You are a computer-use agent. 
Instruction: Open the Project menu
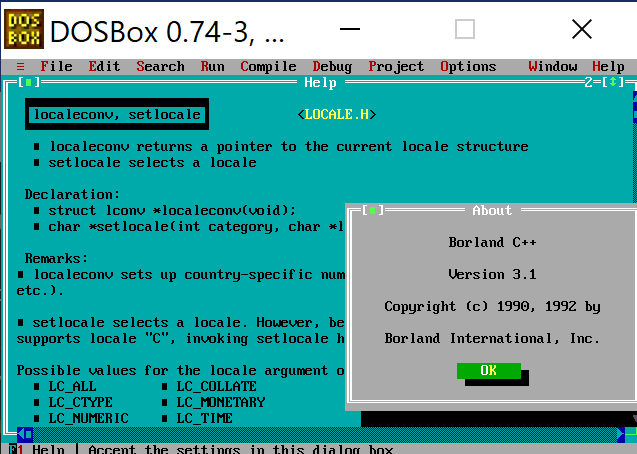[x=396, y=66]
